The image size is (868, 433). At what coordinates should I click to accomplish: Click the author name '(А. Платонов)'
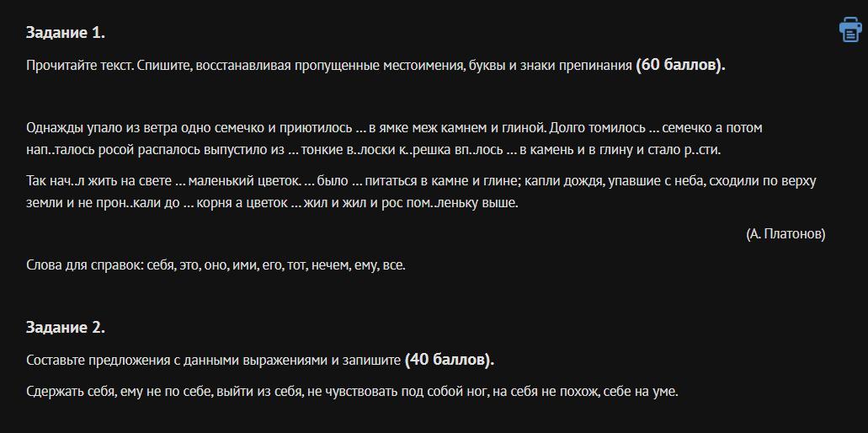coord(785,234)
